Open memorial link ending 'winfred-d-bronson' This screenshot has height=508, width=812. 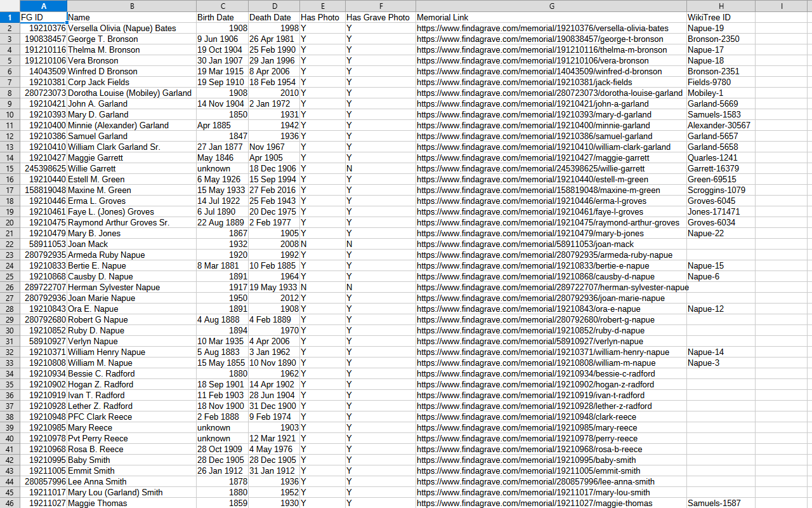click(551, 71)
